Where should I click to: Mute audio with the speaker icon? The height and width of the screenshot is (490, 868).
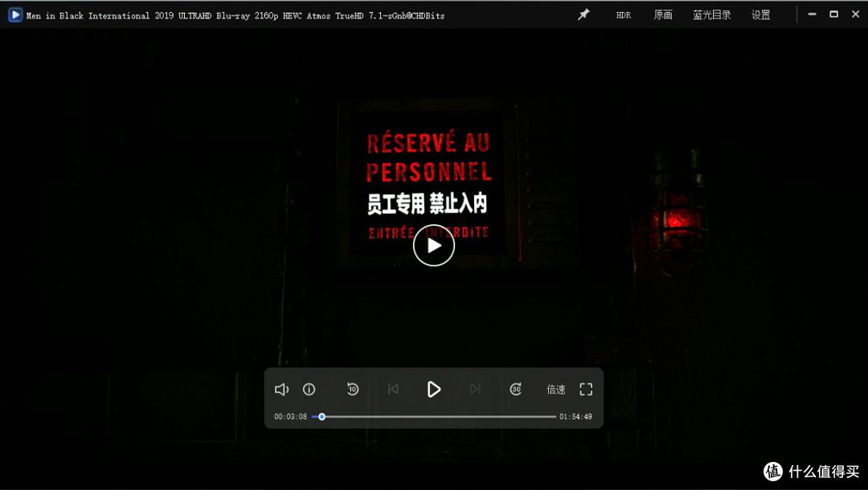pos(281,390)
